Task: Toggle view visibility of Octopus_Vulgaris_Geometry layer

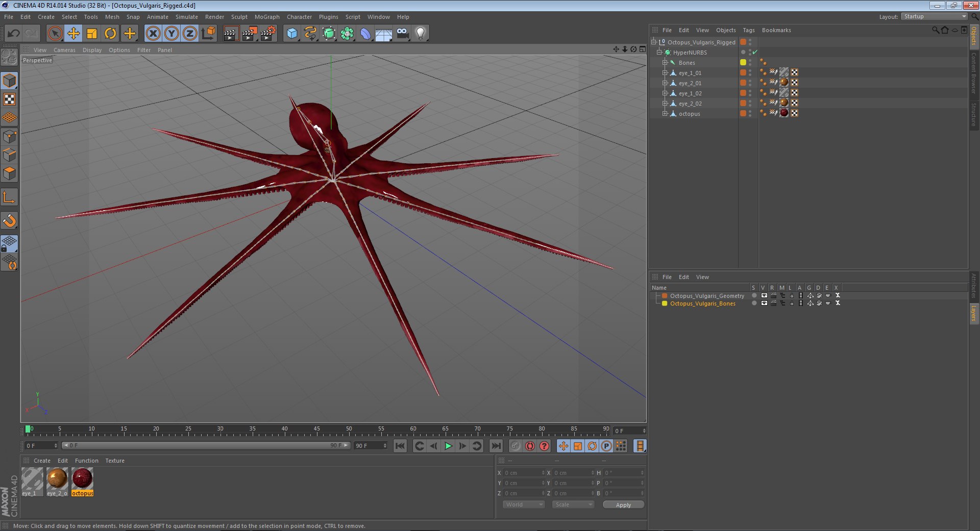Action: [x=764, y=295]
